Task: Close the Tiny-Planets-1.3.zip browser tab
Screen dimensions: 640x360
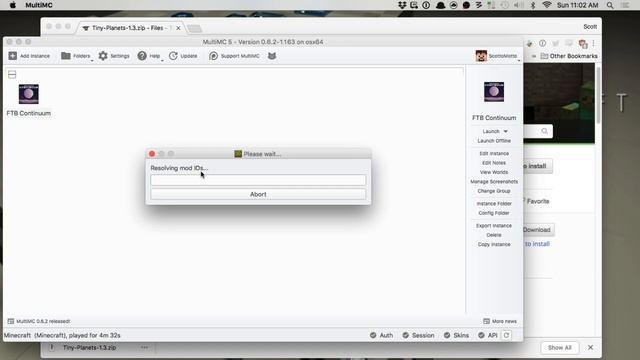Action: point(178,28)
